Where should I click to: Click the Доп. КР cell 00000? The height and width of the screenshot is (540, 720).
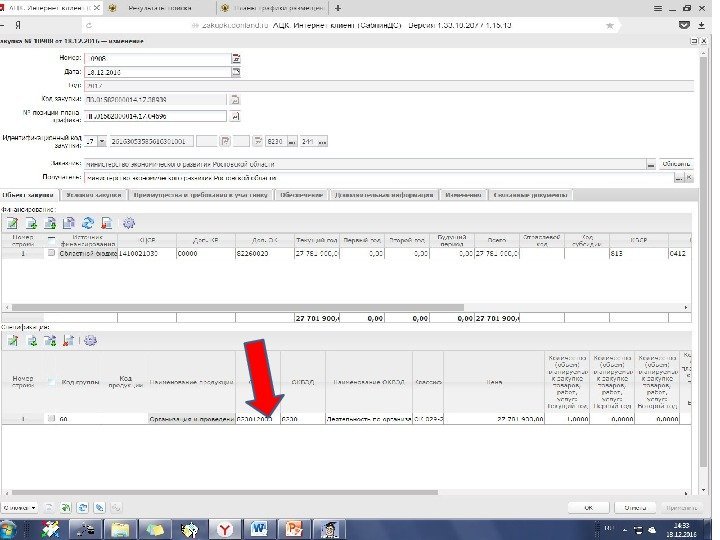coord(206,253)
